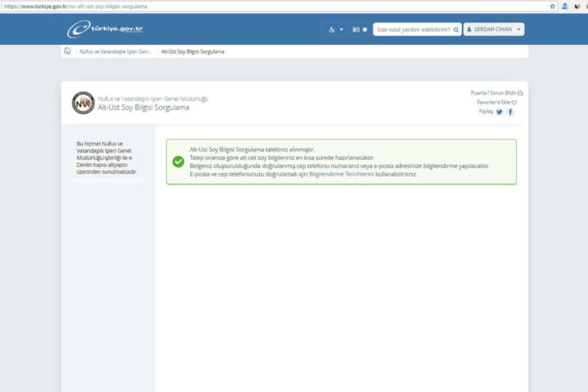The image size is (588, 392).
Task: Open the favorite services card-star icon
Action: [360, 29]
